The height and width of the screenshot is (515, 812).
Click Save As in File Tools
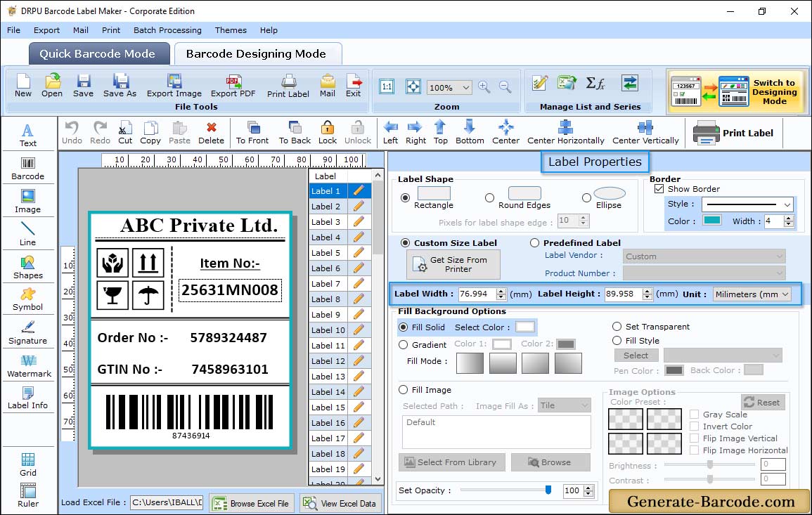pos(120,86)
